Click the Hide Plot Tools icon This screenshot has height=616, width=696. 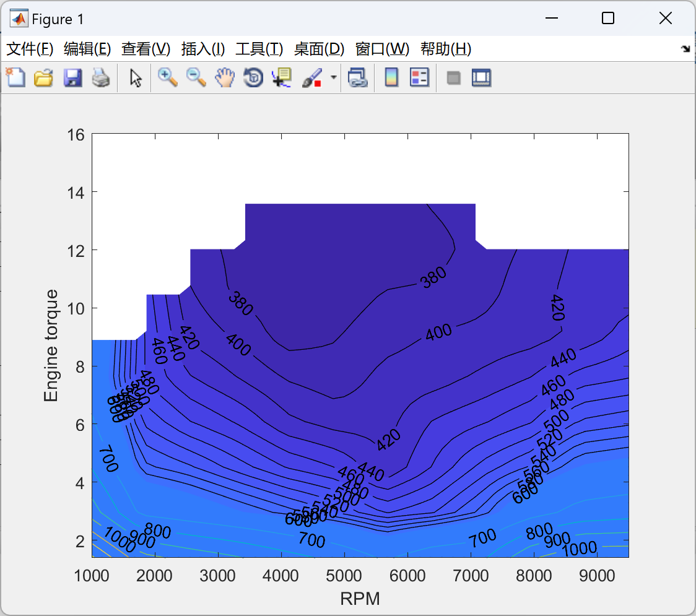453,78
